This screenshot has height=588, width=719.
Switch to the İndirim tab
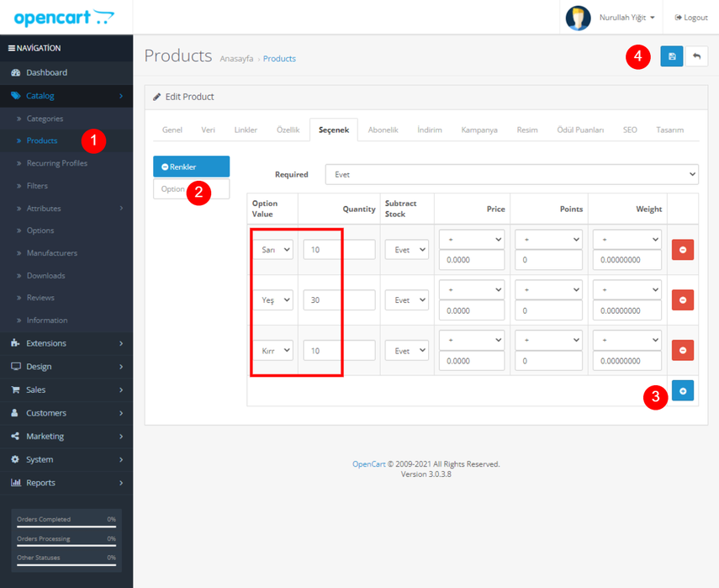point(429,130)
